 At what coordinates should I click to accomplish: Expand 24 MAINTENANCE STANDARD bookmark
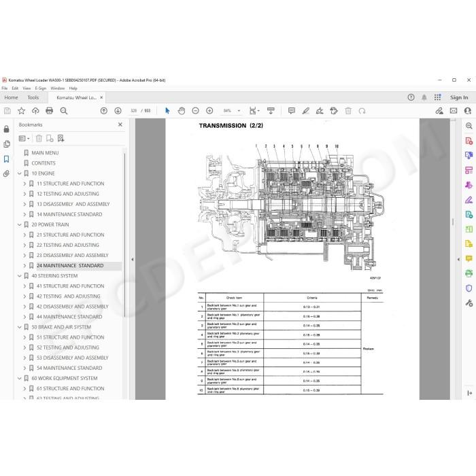click(x=24, y=266)
